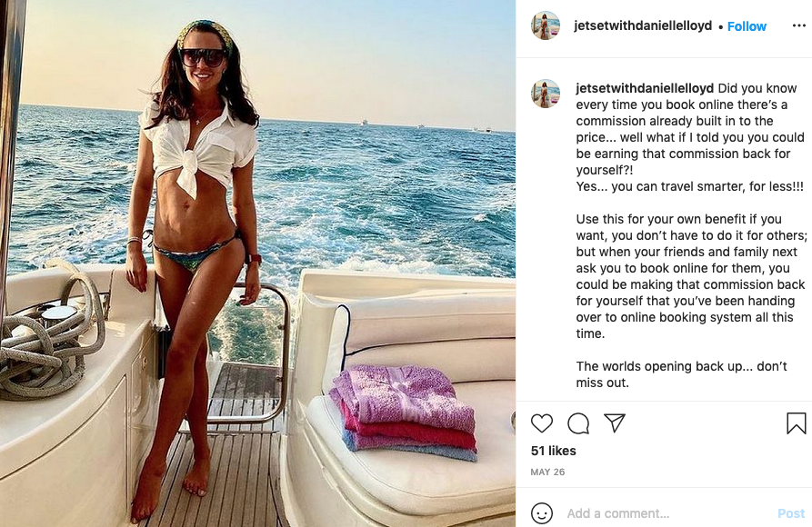Image resolution: width=812 pixels, height=527 pixels.
Task: Click the yacht photo of the post
Action: (x=257, y=263)
